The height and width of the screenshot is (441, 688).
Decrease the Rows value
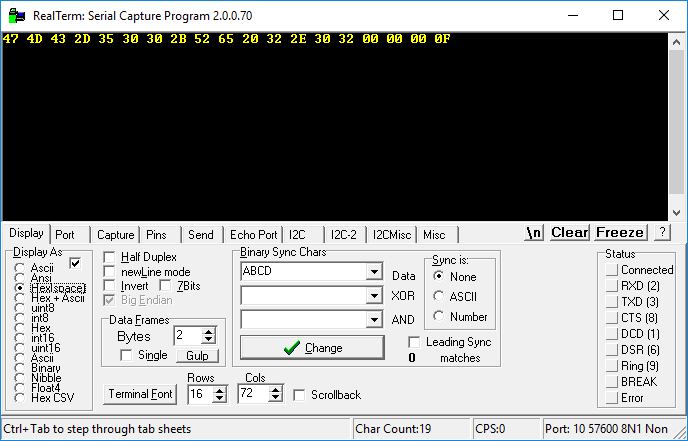click(219, 398)
